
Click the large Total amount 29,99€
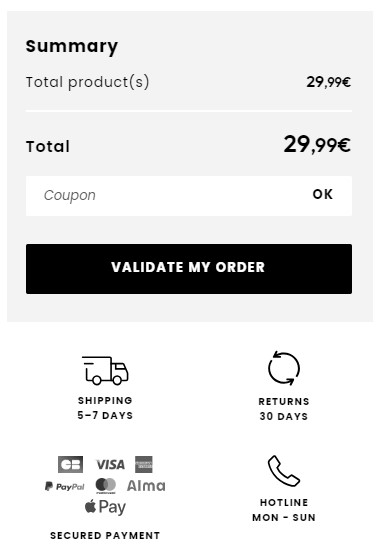317,145
